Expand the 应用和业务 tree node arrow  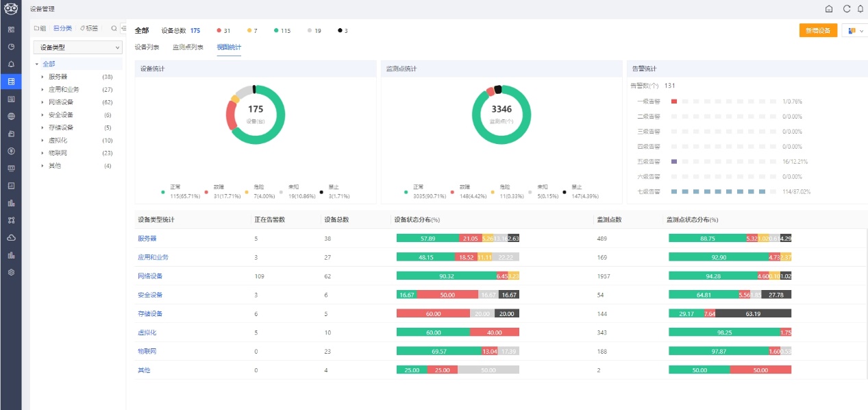42,89
